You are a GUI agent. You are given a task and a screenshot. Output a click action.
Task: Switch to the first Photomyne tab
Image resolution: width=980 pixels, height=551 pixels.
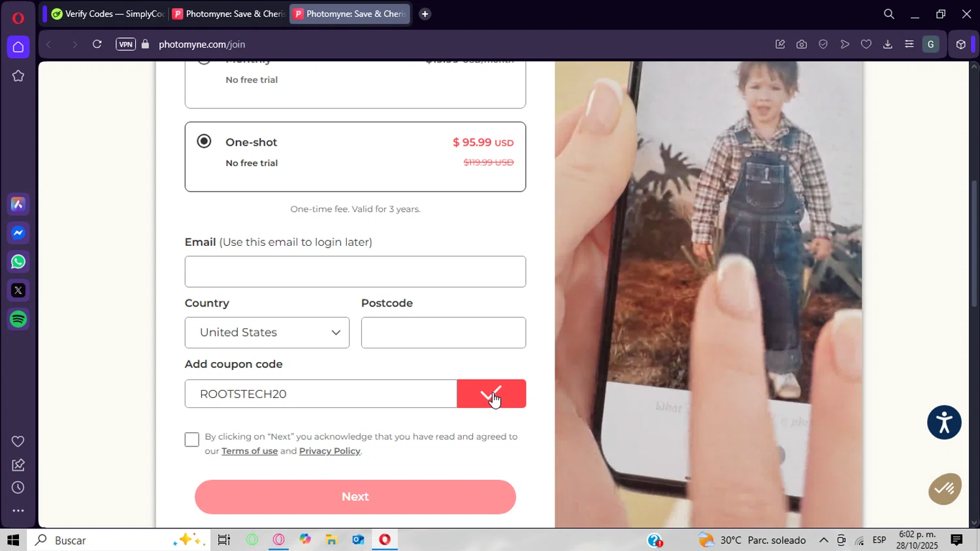click(228, 14)
